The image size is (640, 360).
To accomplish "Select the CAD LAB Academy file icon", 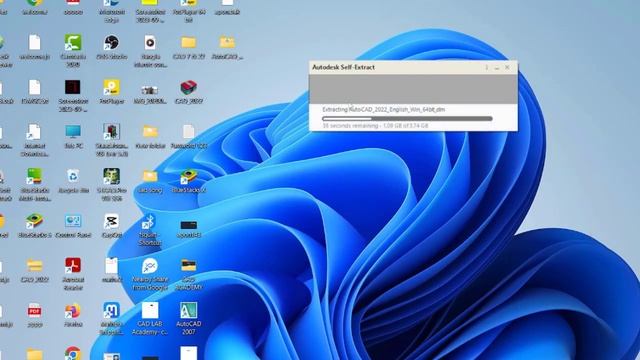I will tap(150, 310).
